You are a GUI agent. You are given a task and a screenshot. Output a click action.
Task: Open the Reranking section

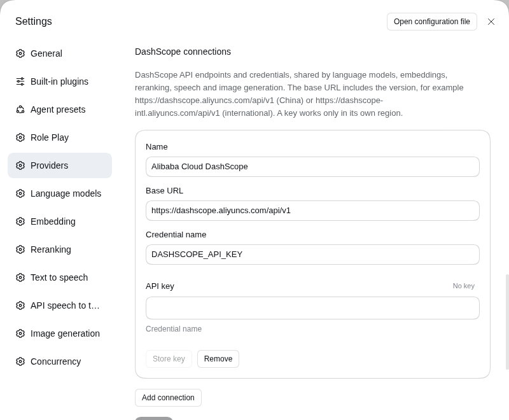click(x=60, y=249)
